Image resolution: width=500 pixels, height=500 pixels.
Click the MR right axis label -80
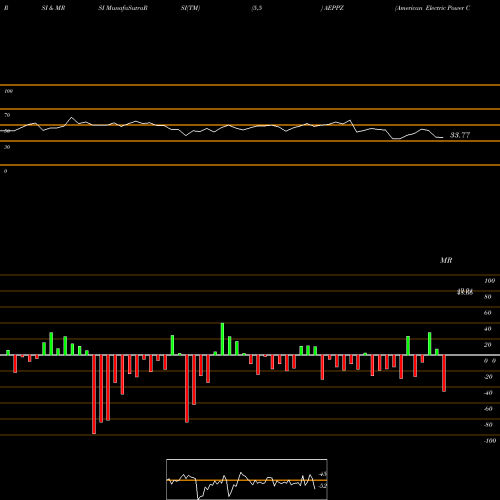[x=488, y=425]
